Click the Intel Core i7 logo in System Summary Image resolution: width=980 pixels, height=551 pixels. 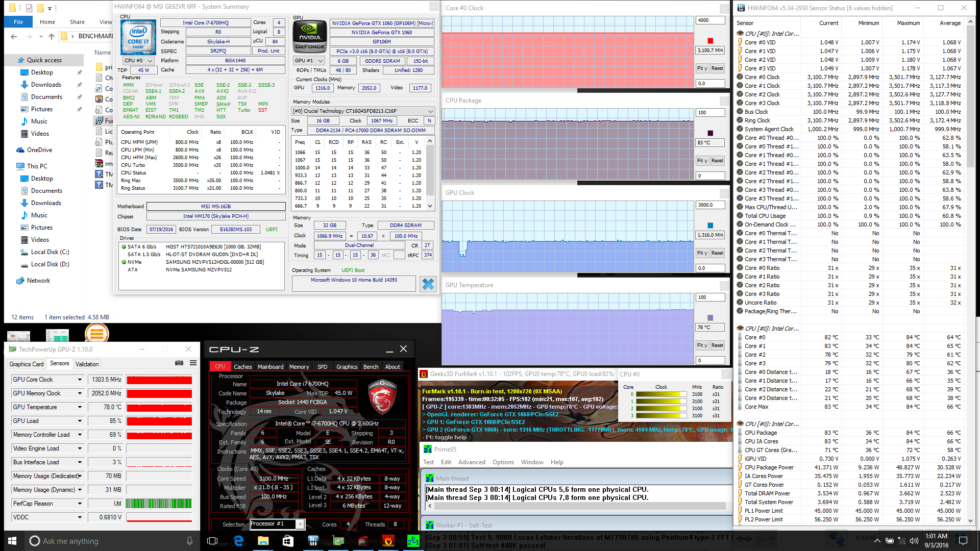[x=138, y=38]
